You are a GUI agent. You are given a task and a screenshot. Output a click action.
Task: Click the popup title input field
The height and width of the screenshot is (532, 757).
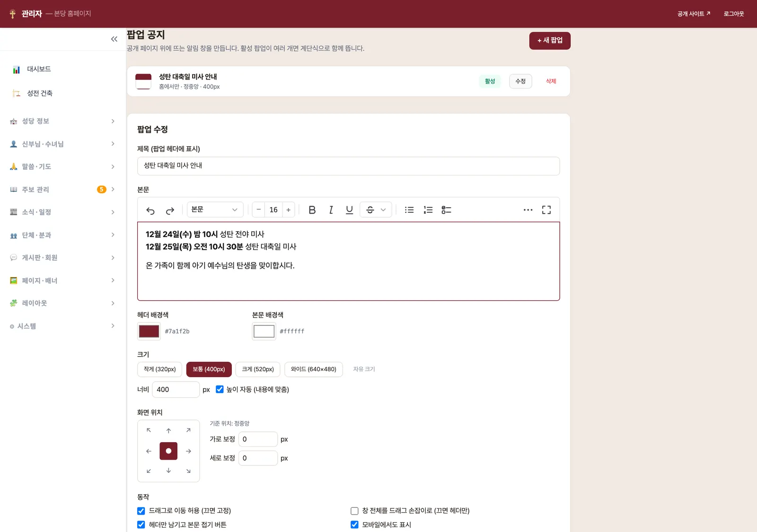click(x=349, y=166)
